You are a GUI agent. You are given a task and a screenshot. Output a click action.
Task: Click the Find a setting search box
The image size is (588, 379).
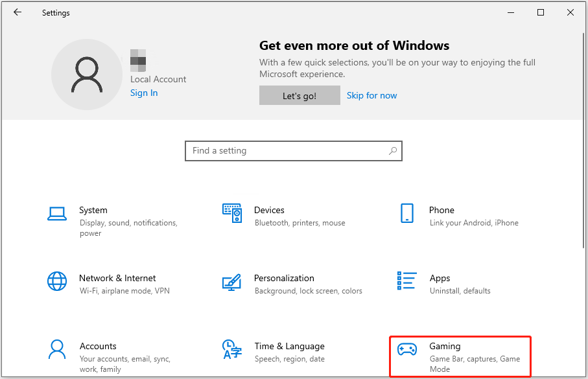285,151
